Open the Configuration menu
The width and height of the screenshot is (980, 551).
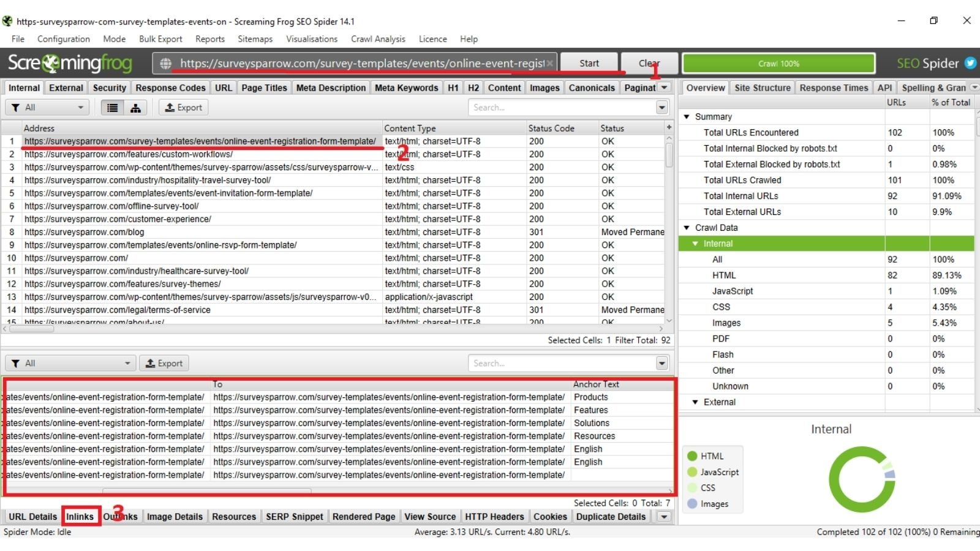click(x=64, y=39)
